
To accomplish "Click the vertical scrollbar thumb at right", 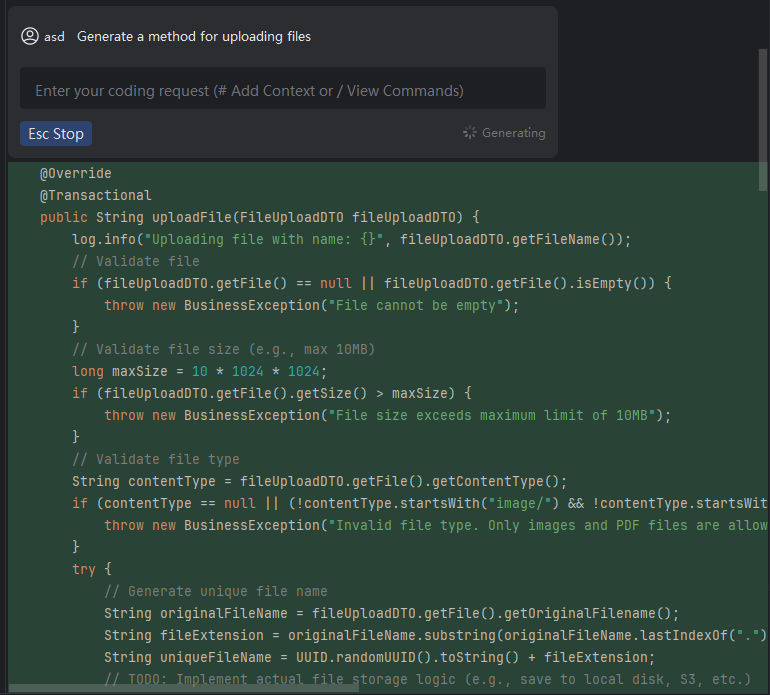I will point(763,100).
